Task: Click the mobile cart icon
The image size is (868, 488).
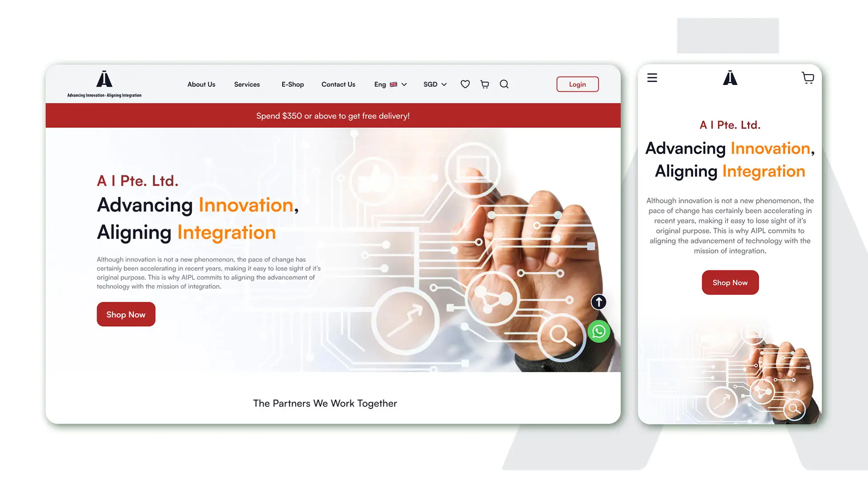Action: pyautogui.click(x=808, y=77)
